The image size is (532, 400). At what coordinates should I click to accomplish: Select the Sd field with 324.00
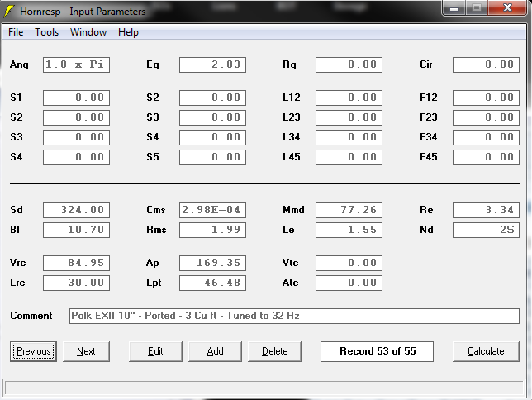(x=76, y=210)
